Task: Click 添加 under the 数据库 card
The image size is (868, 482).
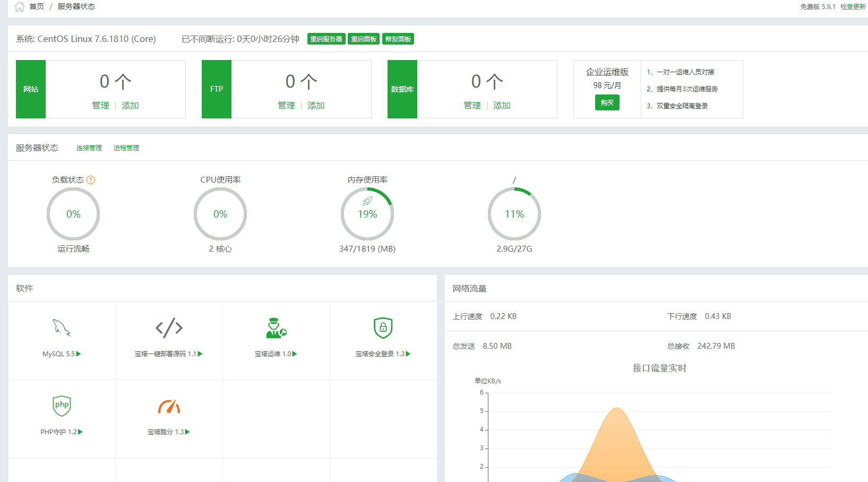Action: pos(502,105)
